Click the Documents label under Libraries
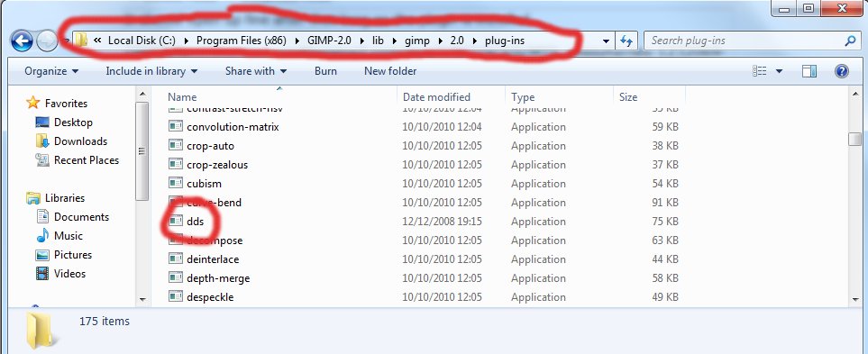This screenshot has height=354, width=868. (81, 217)
